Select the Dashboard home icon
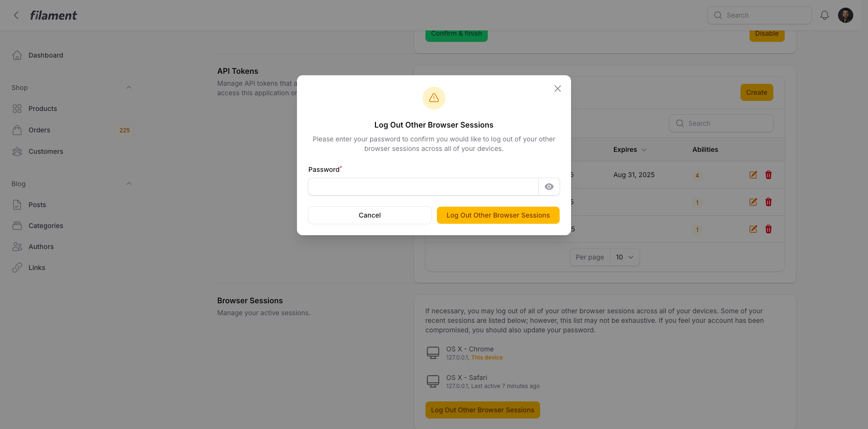The image size is (868, 429). (x=17, y=55)
